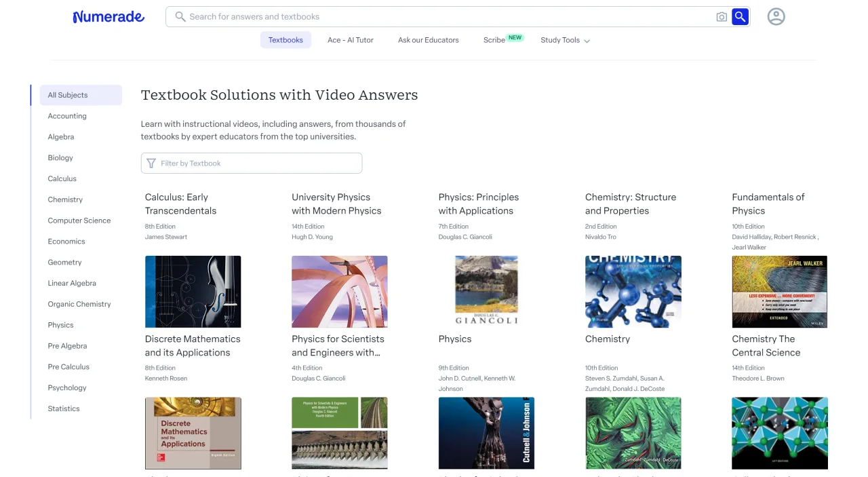Image resolution: width=868 pixels, height=477 pixels.
Task: Expand the Study Tools dropdown
Action: click(565, 40)
